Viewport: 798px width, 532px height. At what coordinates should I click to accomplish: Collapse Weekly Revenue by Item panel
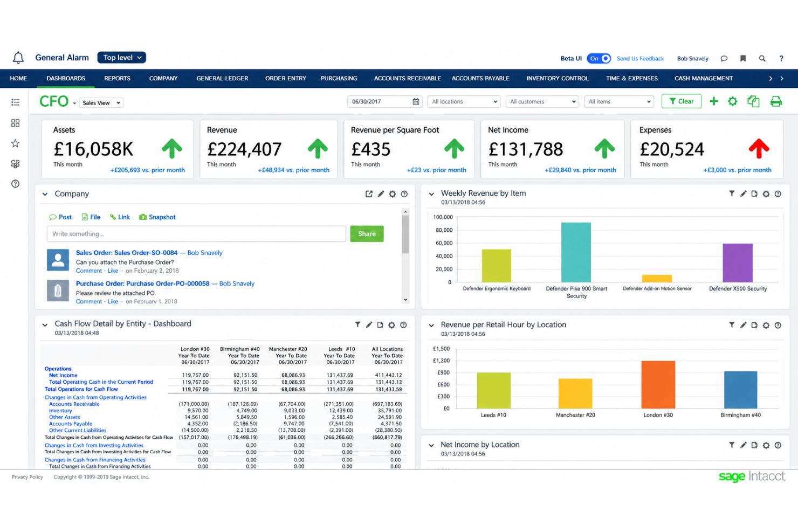(431, 194)
